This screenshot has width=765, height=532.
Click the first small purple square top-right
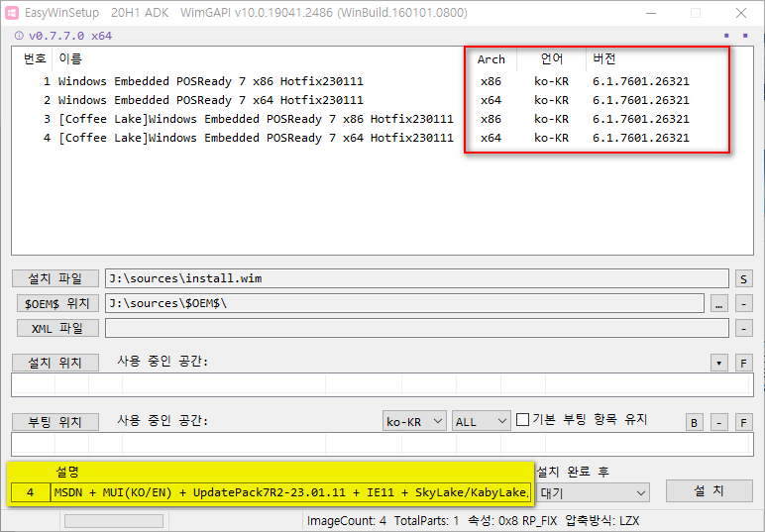coord(726,36)
